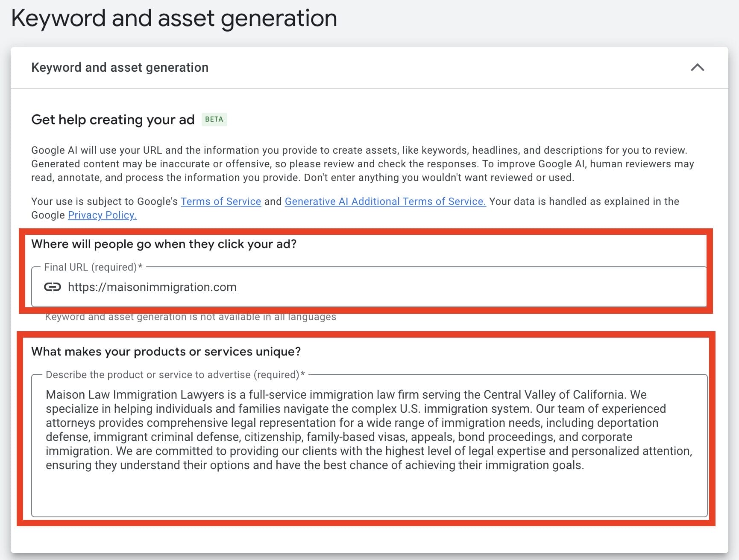Click the product description text area

click(x=369, y=446)
